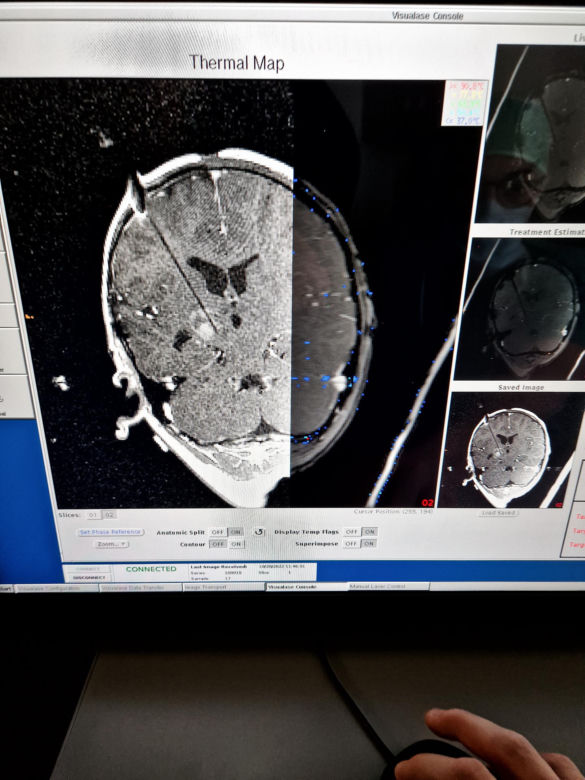Click the green CONNECTED status text
Screen dimensions: 585x780
(x=151, y=569)
